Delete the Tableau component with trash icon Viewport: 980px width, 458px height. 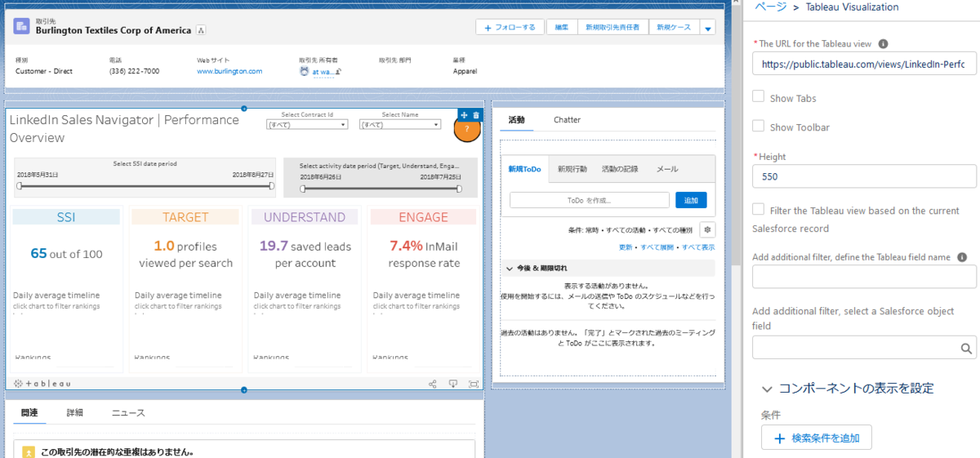(476, 115)
